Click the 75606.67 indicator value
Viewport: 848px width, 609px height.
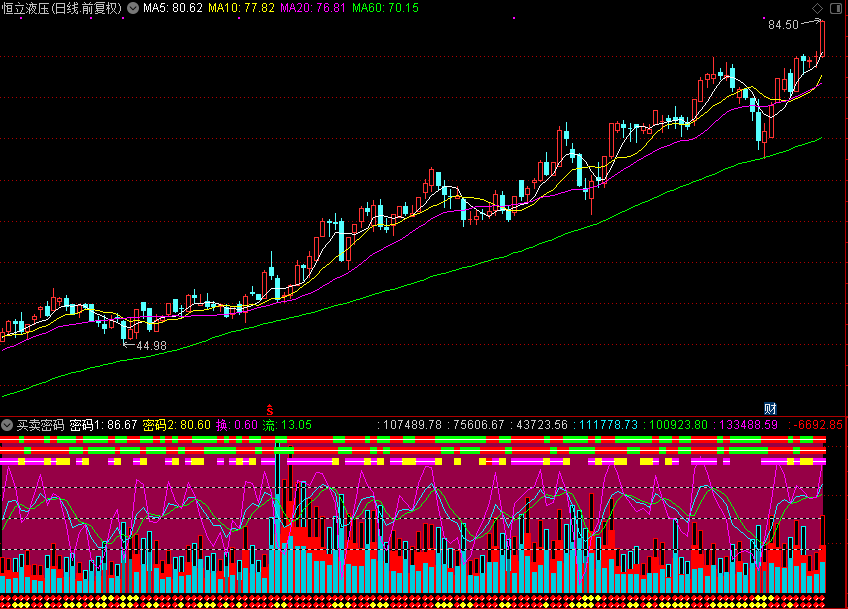(x=478, y=425)
